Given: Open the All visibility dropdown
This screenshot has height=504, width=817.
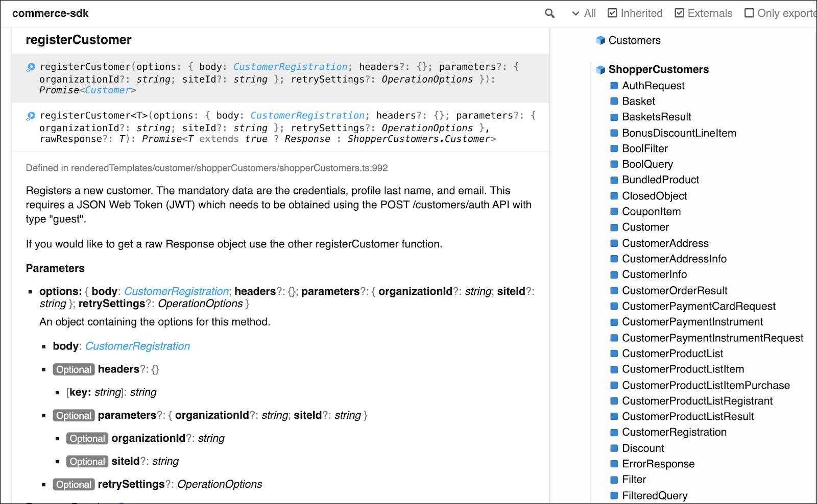Looking at the screenshot, I should coord(584,13).
